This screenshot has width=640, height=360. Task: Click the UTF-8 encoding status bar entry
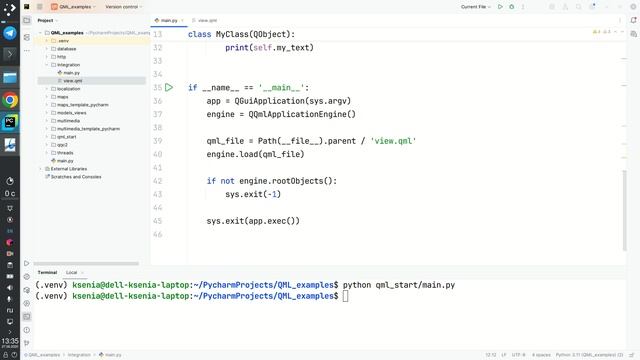click(x=518, y=355)
